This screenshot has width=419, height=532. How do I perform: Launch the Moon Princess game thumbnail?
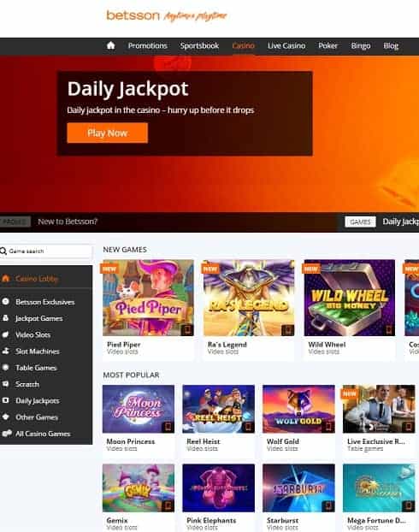pos(139,409)
